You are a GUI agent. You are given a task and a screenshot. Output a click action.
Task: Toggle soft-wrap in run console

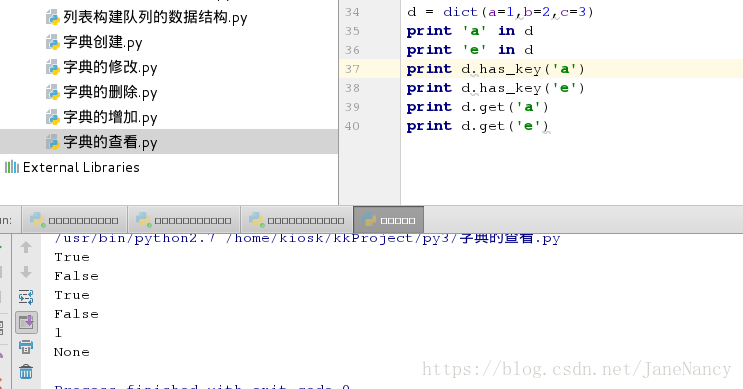[26, 297]
